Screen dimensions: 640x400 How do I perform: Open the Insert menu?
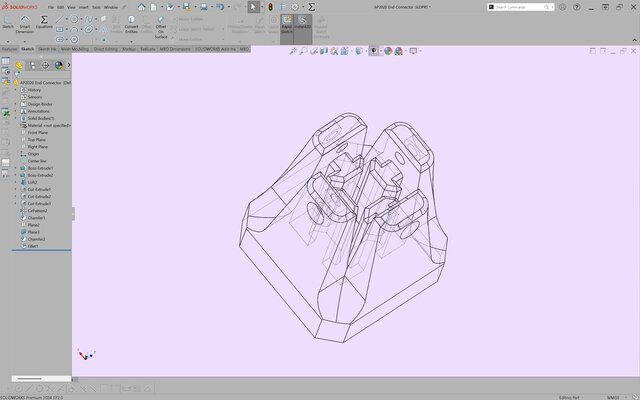click(x=82, y=6)
